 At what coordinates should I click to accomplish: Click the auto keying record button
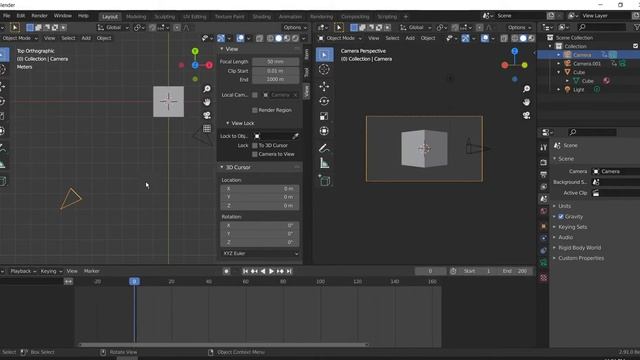click(226, 271)
